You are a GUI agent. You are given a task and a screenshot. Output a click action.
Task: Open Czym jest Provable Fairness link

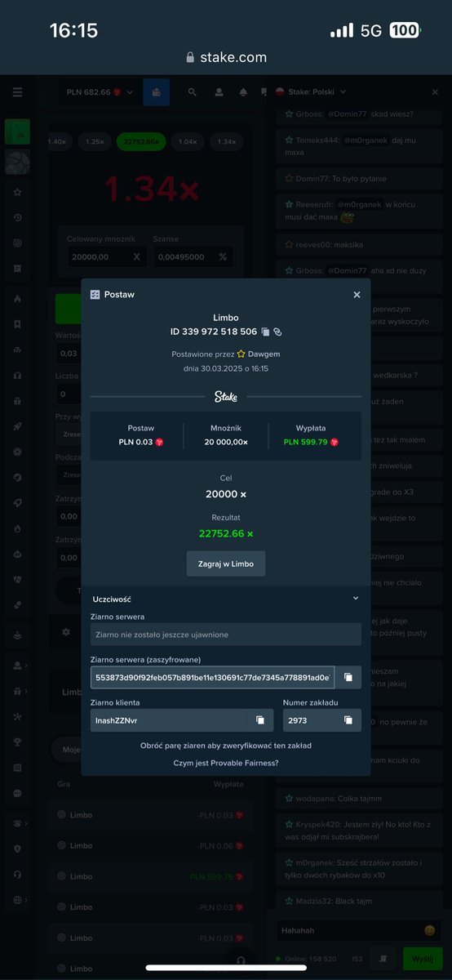(x=226, y=763)
